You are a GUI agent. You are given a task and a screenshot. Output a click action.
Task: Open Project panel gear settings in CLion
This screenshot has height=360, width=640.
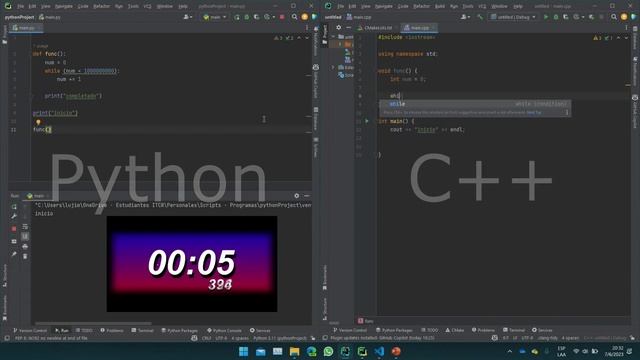[x=338, y=28]
